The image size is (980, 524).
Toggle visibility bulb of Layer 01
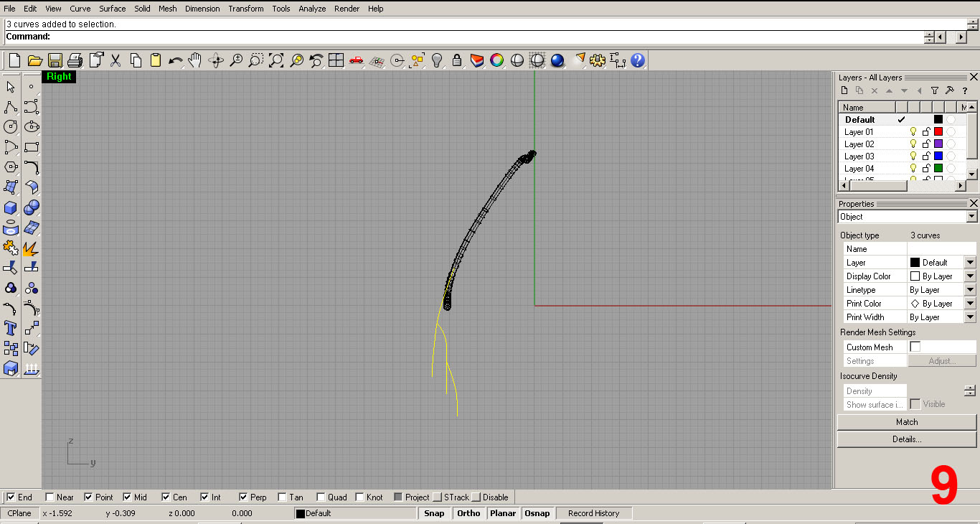click(x=913, y=132)
